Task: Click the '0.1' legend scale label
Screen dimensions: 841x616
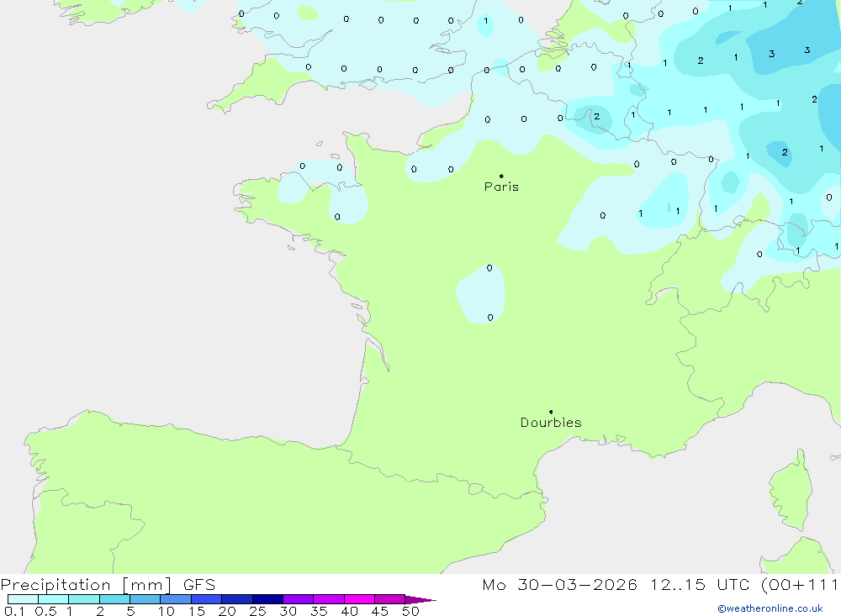Action: pyautogui.click(x=14, y=611)
